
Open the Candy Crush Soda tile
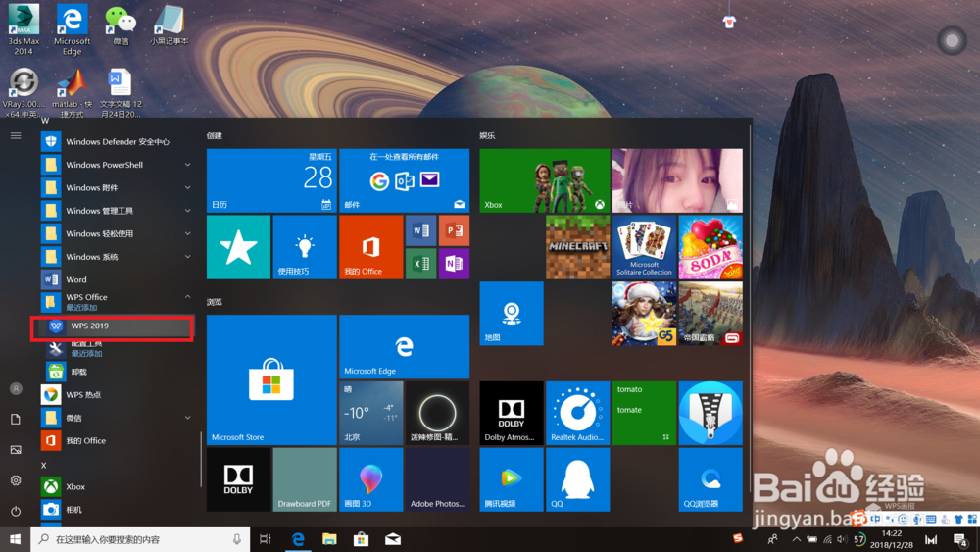pos(710,247)
